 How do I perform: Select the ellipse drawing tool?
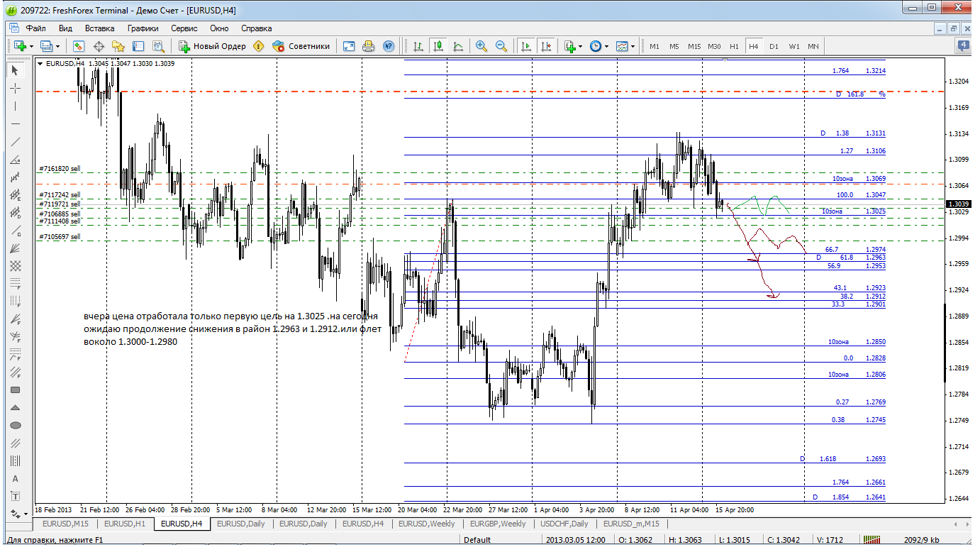tap(16, 426)
